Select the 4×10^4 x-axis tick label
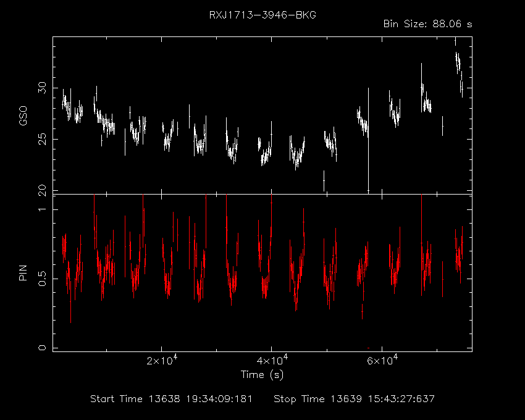Screen dimensions: 525x420 272,359
